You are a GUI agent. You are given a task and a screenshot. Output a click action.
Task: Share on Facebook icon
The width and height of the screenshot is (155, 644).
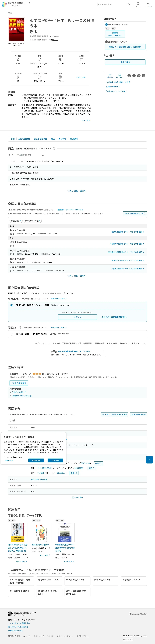[134, 76]
